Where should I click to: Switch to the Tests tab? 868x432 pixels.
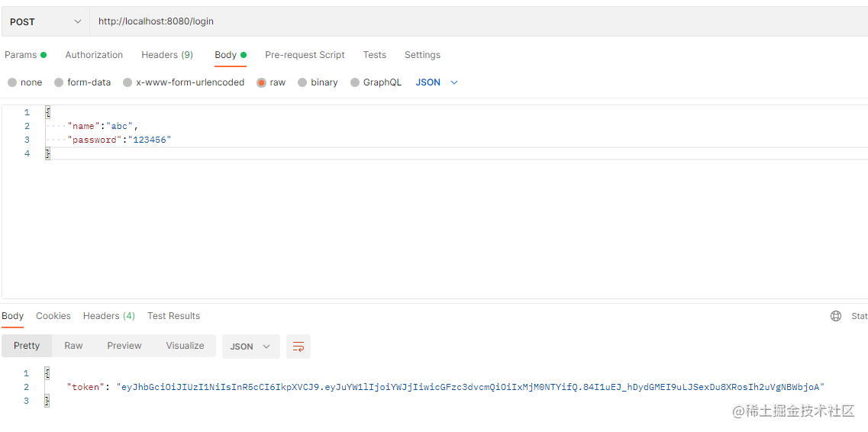coord(375,55)
